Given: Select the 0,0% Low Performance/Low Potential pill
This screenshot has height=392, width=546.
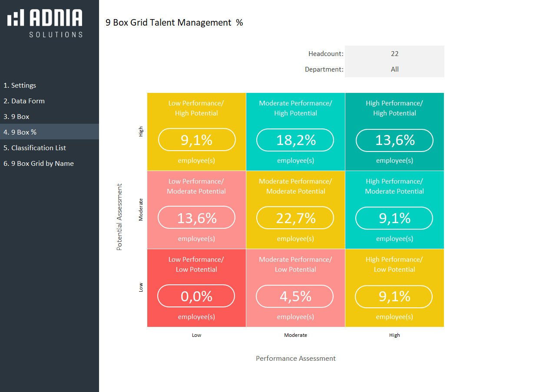Looking at the screenshot, I should click(196, 296).
